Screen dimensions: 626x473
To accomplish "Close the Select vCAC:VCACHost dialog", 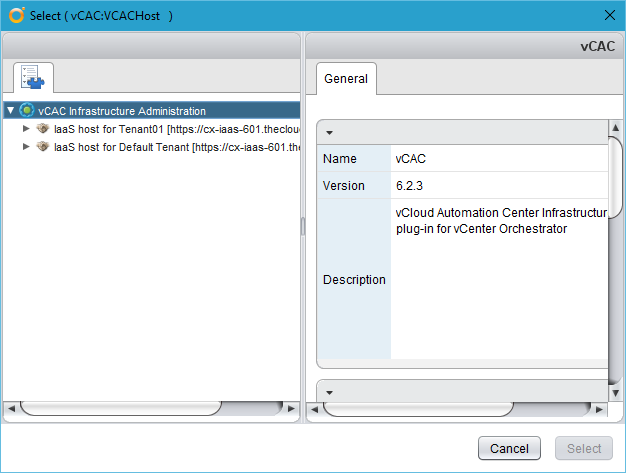I will click(609, 15).
